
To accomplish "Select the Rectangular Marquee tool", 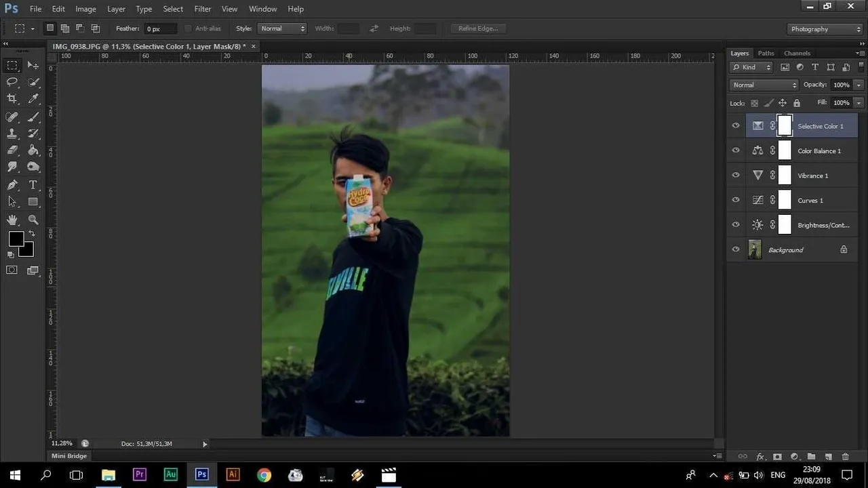I will (x=12, y=66).
